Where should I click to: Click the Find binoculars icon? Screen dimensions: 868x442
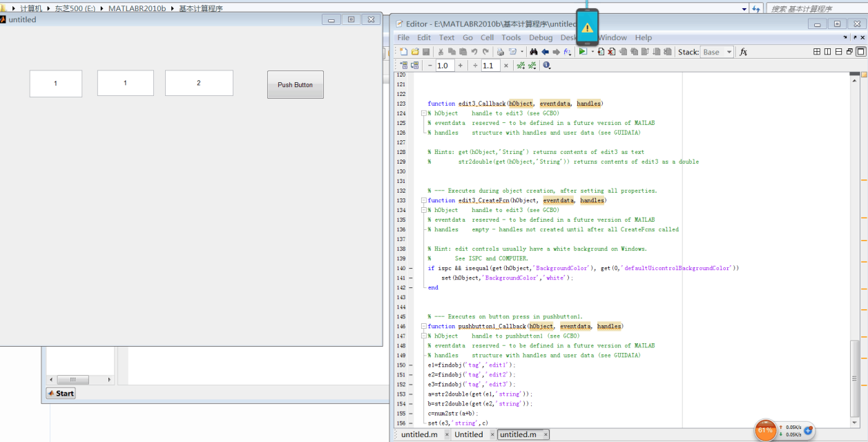point(534,52)
